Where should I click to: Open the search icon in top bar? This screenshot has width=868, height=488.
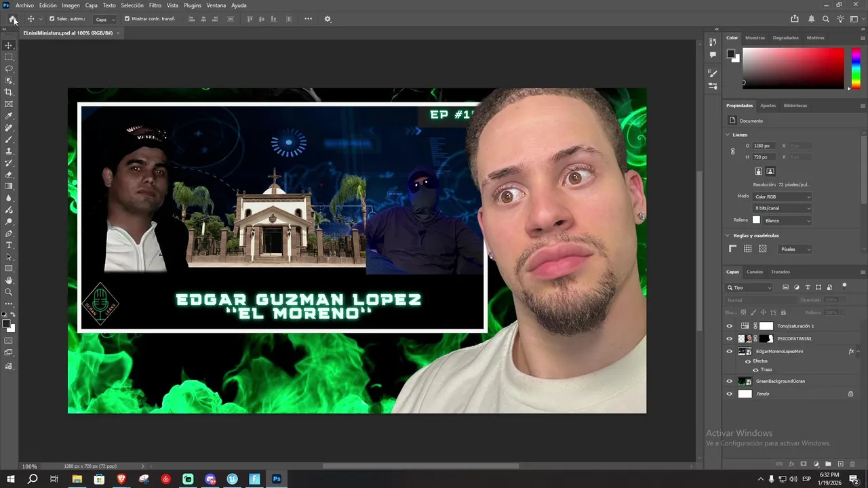pos(826,19)
